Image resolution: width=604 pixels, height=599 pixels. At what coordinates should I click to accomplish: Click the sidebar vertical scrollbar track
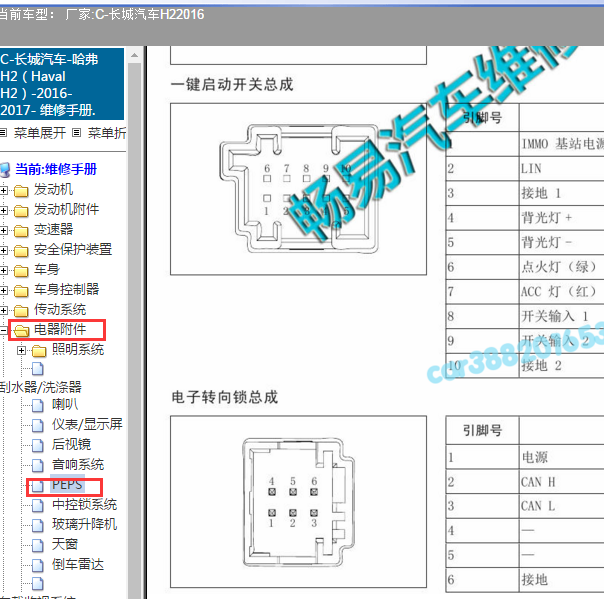pyautogui.click(x=134, y=331)
